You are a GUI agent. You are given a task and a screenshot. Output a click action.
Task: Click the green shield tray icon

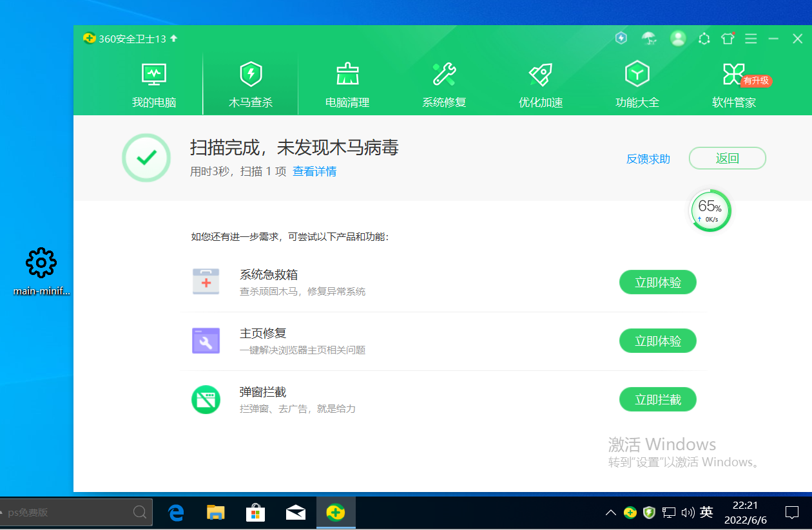pyautogui.click(x=649, y=513)
